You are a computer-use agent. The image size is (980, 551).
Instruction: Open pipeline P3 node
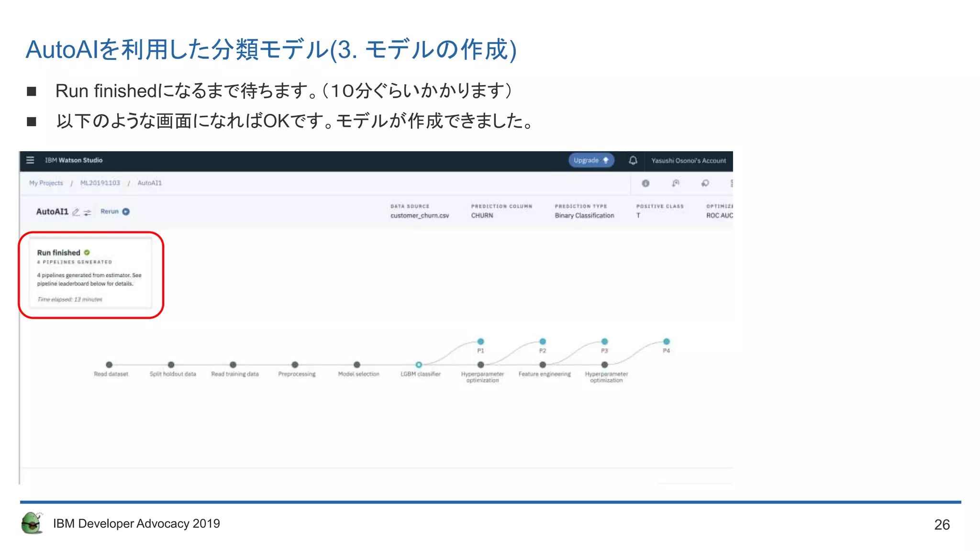(605, 342)
